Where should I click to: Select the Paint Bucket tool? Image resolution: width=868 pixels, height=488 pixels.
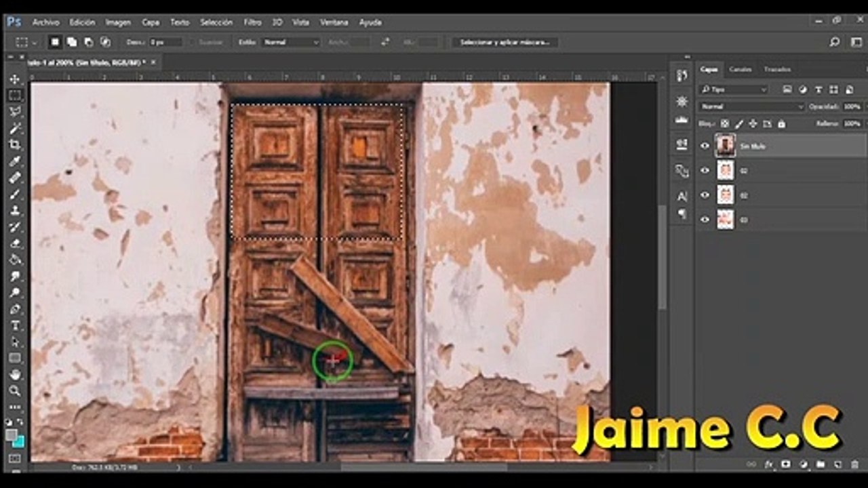tap(14, 260)
